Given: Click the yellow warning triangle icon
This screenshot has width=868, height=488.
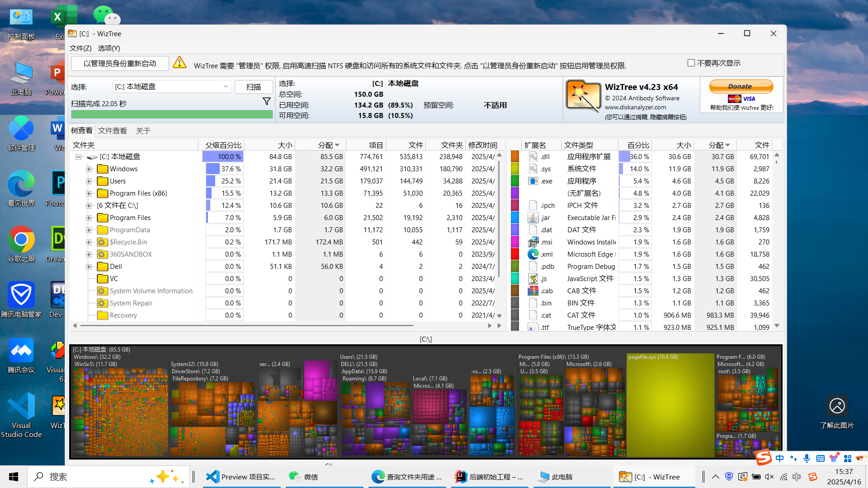Looking at the screenshot, I should [x=179, y=63].
